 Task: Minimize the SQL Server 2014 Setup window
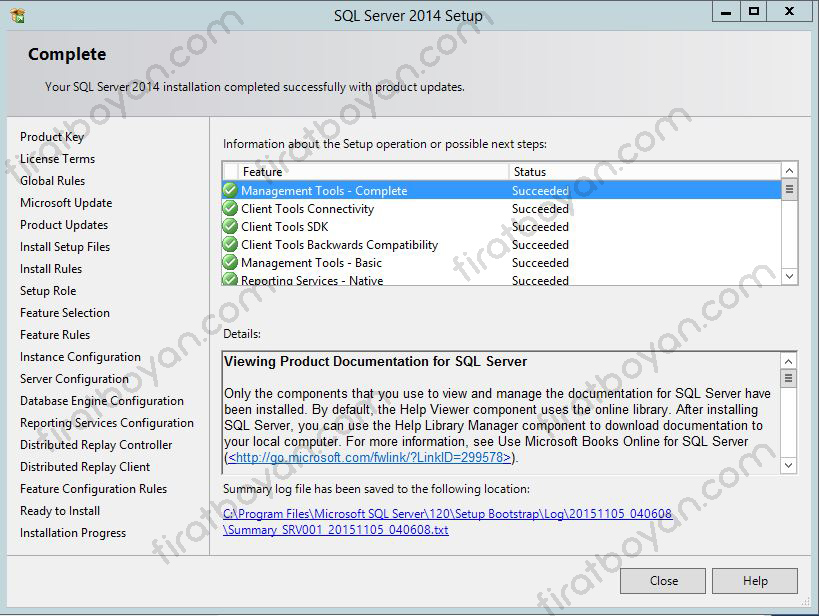click(726, 11)
